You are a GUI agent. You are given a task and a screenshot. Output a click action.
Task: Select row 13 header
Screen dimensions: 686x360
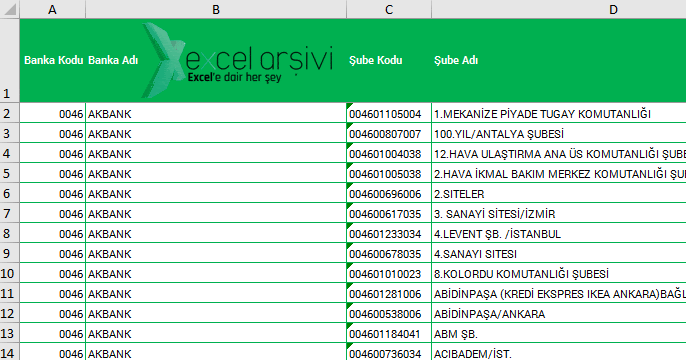pyautogui.click(x=10, y=333)
